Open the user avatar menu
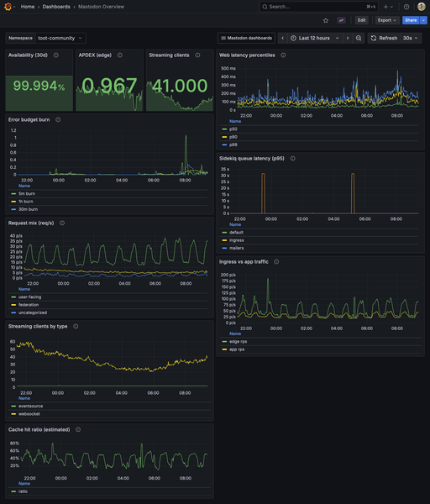The width and height of the screenshot is (430, 504). [x=422, y=7]
